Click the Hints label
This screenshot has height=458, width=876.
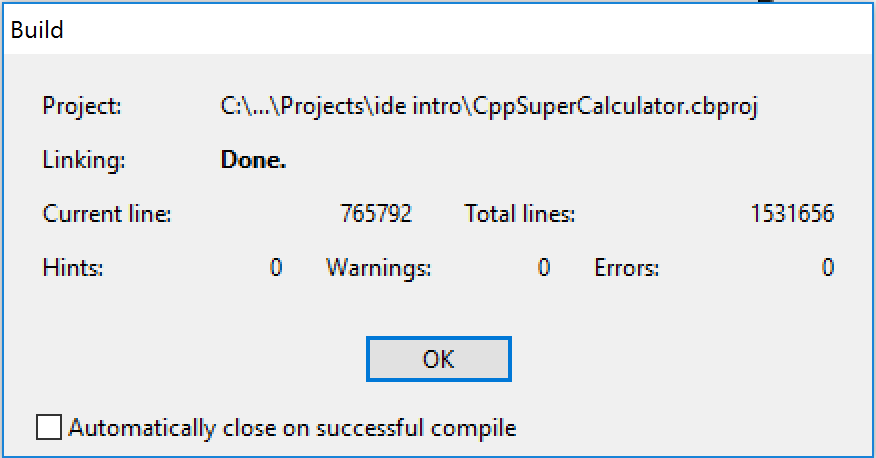point(73,268)
